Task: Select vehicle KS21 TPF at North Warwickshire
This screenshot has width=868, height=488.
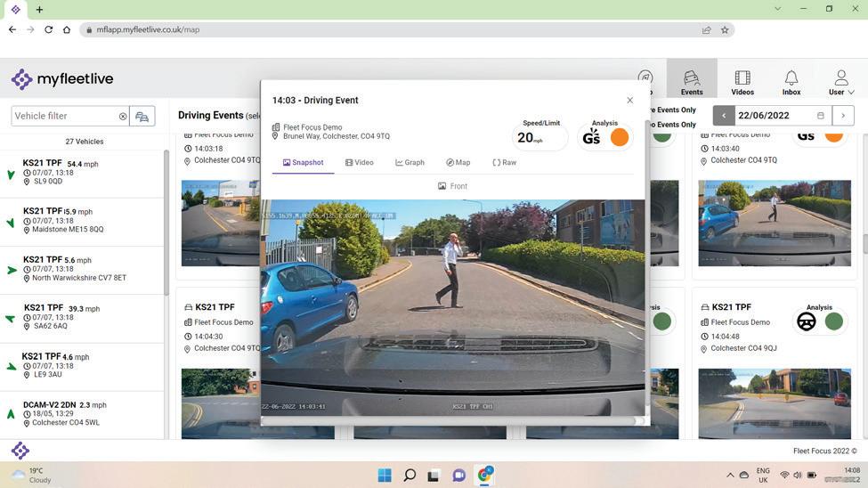Action: [83, 269]
